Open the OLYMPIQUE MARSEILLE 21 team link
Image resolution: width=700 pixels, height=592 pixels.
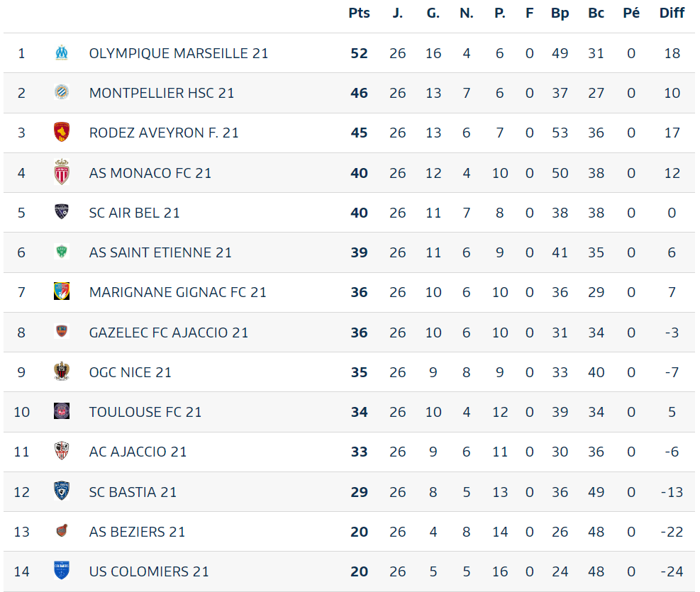pos(179,53)
